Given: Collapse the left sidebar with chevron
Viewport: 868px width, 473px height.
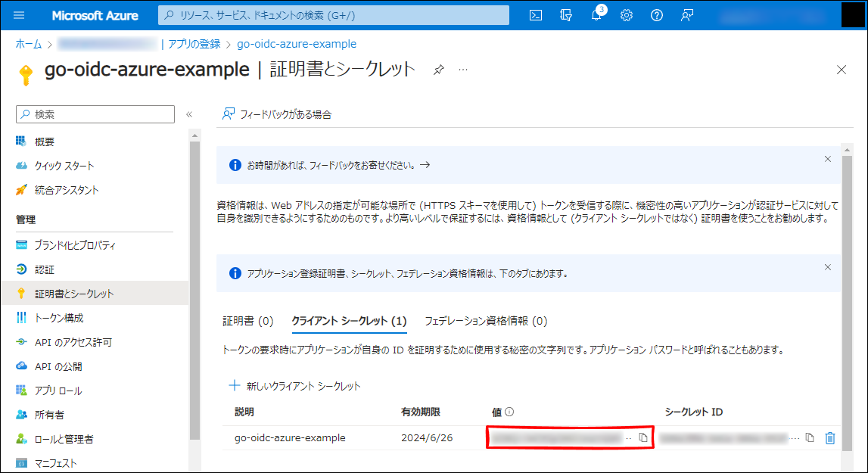Looking at the screenshot, I should (189, 114).
